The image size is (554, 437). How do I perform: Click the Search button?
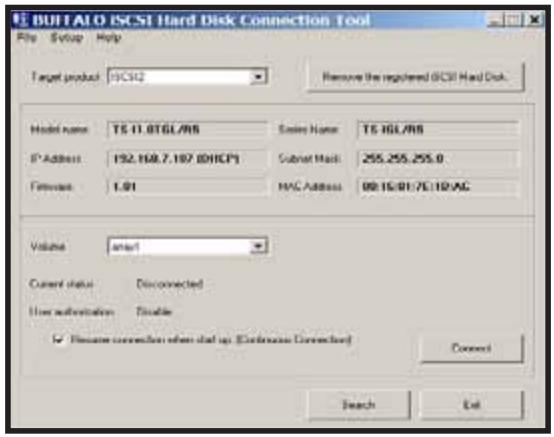pos(359,404)
